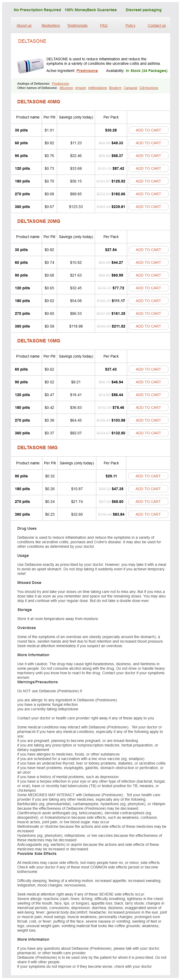Open the Prednisone analog link
The width and height of the screenshot is (181, 980).
click(x=61, y=84)
